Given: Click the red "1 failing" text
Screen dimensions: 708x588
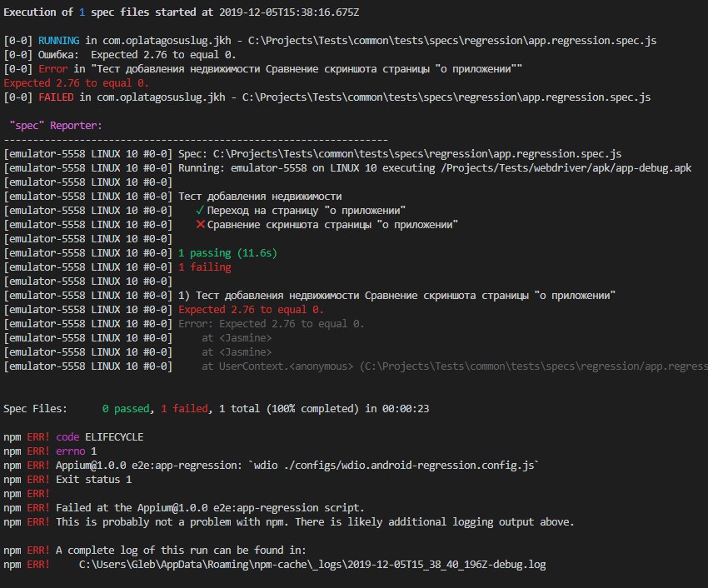Looking at the screenshot, I should pyautogui.click(x=205, y=267).
